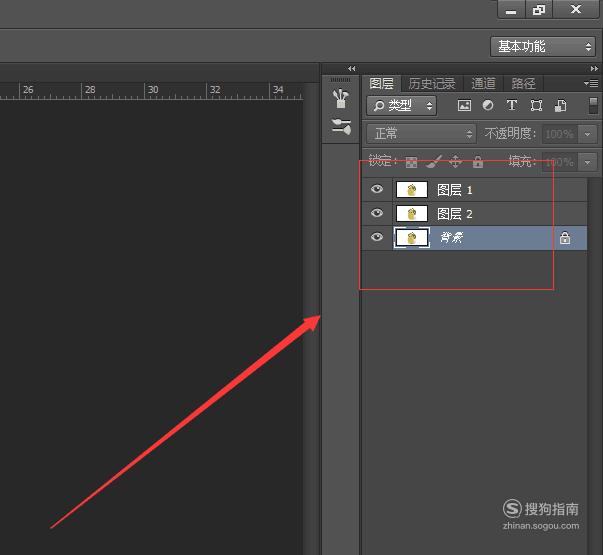The height and width of the screenshot is (555, 603).
Task: Open the layers panel options menu
Action: tap(591, 83)
